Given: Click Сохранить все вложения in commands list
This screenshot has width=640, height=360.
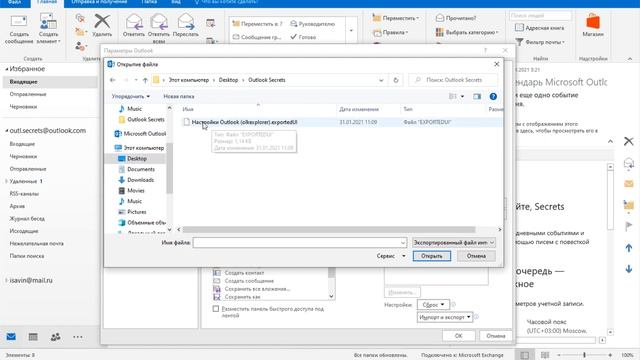Looking at the screenshot, I should (x=257, y=289).
